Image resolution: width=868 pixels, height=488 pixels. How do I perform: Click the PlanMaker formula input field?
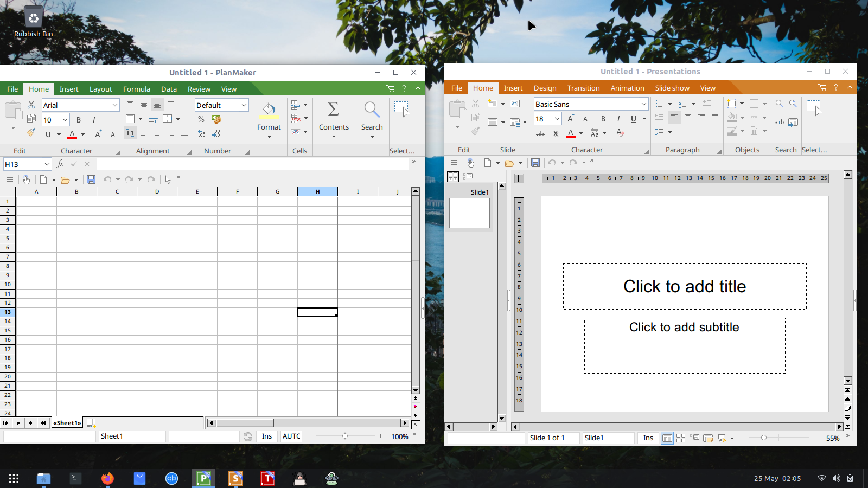(x=253, y=164)
